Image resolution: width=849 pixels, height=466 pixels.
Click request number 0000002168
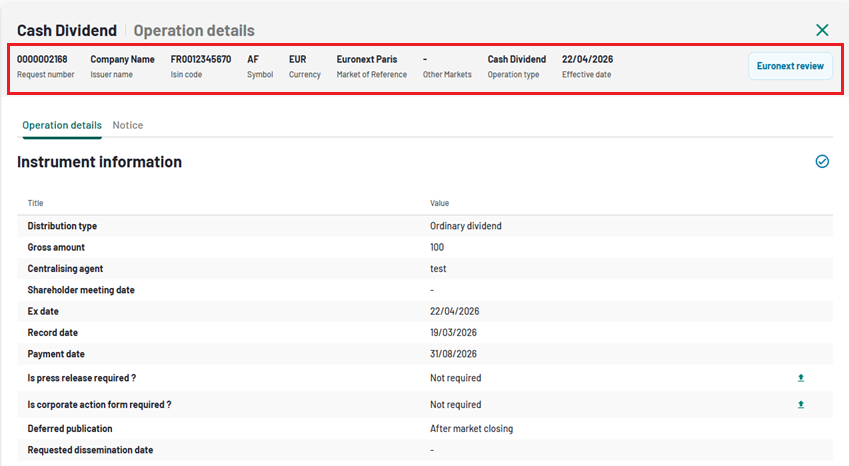click(42, 59)
